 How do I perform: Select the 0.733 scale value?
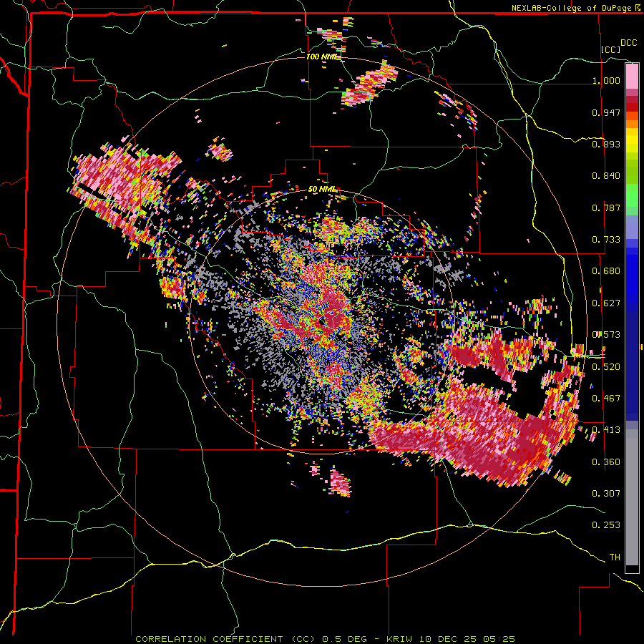click(606, 240)
